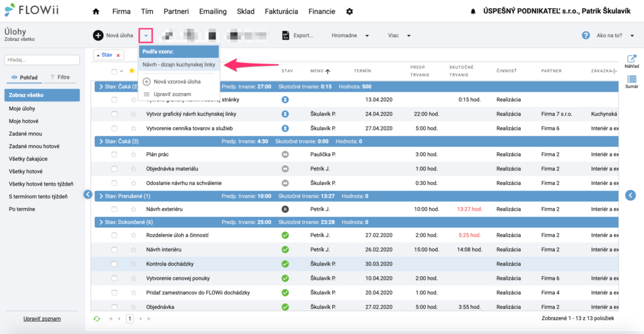This screenshot has width=644, height=334.
Task: Open select-all checkbox dropdown chevron
Action: click(121, 72)
